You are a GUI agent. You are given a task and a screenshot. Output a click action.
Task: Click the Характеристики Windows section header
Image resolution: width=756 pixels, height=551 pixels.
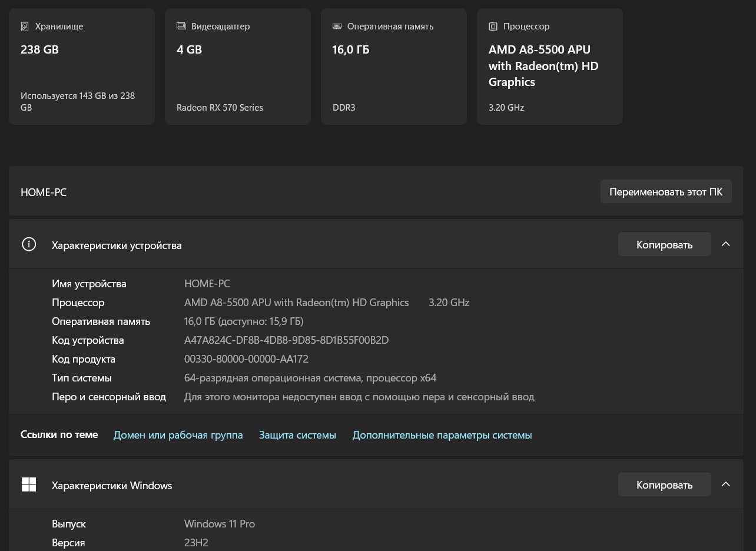376,484
